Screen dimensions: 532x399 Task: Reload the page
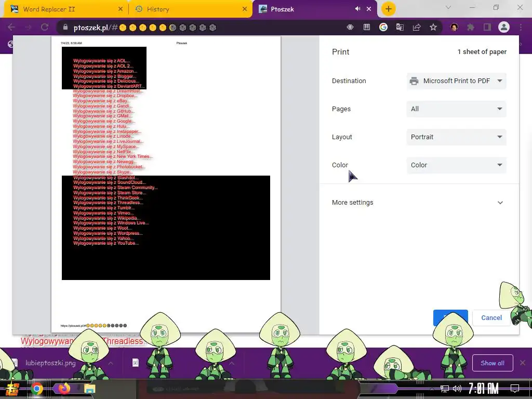tap(45, 27)
